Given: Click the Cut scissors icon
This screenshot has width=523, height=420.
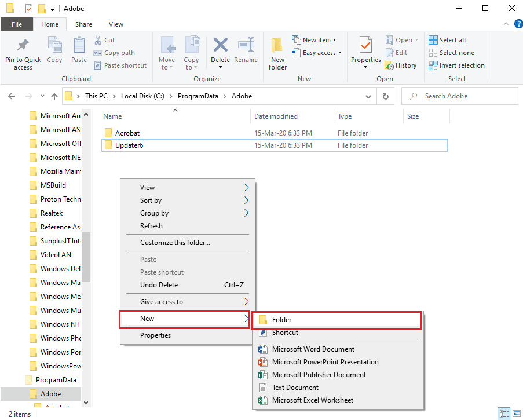Looking at the screenshot, I should (98, 40).
